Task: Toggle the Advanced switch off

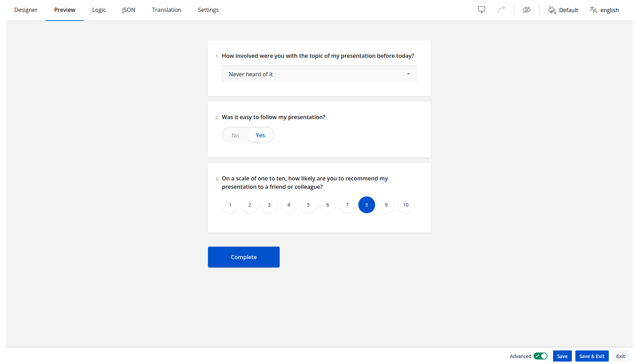Action: 540,356
